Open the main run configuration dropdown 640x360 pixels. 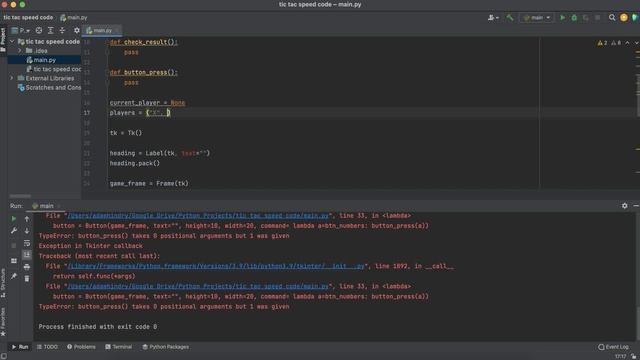click(x=536, y=18)
